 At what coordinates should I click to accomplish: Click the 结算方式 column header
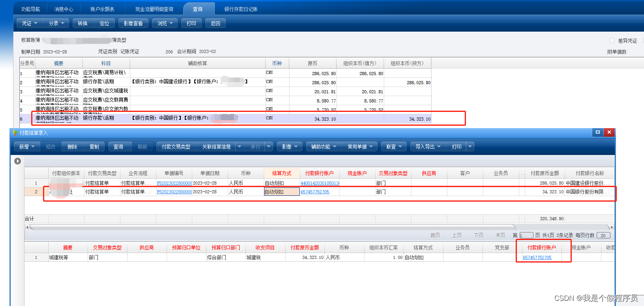point(282,173)
